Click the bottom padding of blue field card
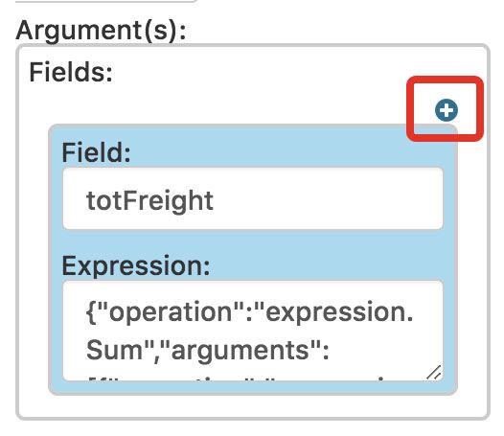Screen dimensions: 504x436 pyautogui.click(x=253, y=388)
